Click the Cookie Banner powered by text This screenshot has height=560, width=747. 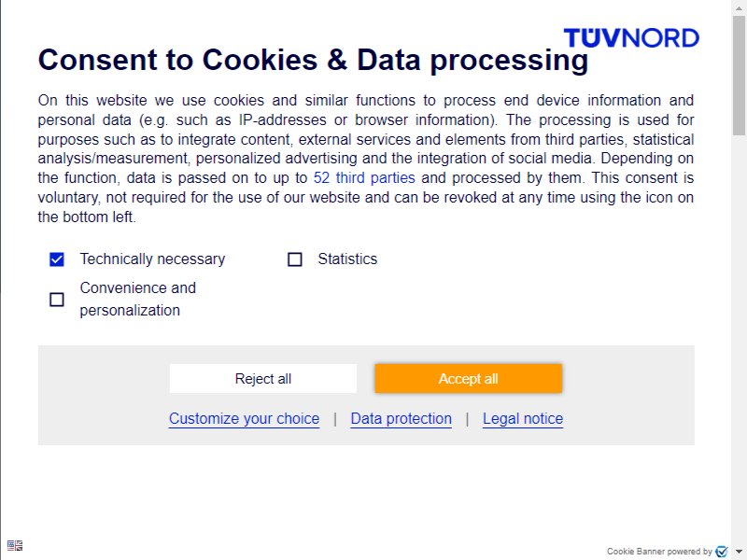pyautogui.click(x=659, y=552)
